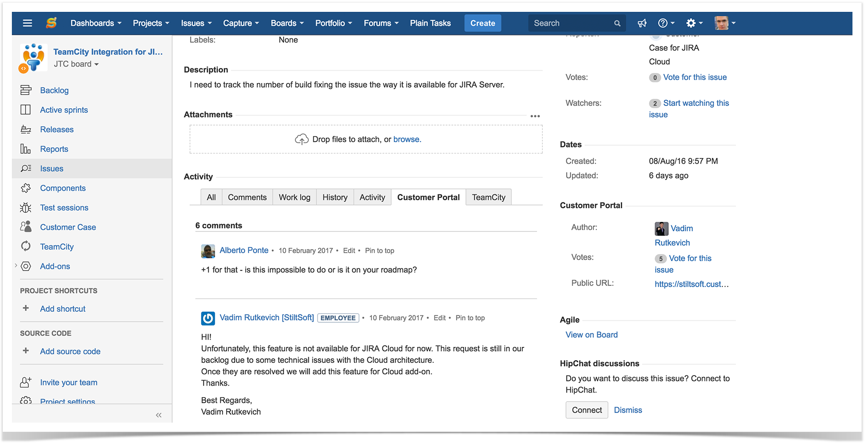Switch board via JTC board dropdown

tap(76, 64)
